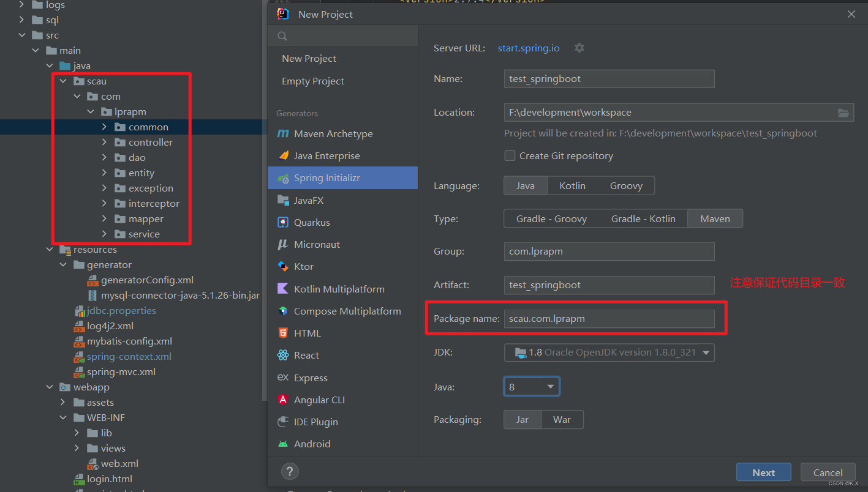Select the interceptor package
Viewport: 868px width, 492px height.
(154, 204)
